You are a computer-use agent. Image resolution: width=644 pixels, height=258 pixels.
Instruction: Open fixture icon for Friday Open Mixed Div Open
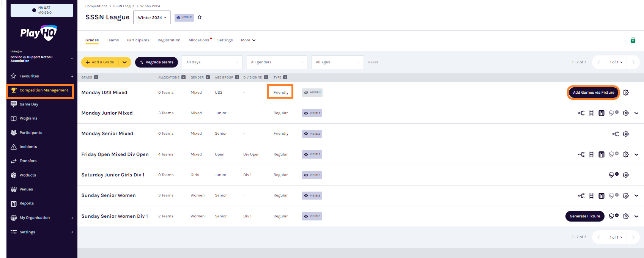[581, 154]
